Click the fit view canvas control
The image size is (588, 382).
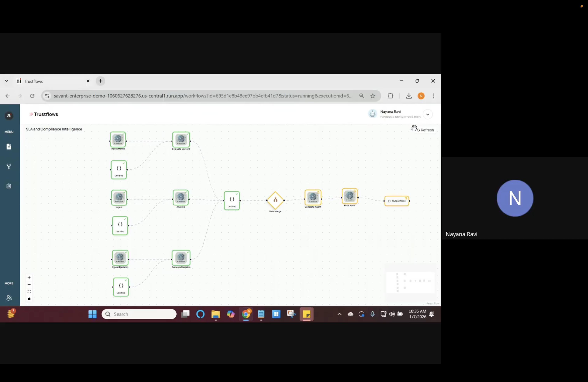29,292
